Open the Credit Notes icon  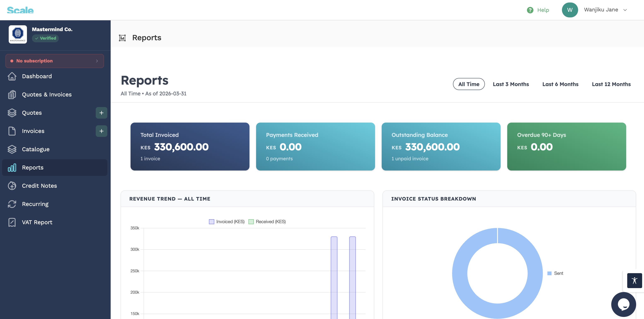coord(12,186)
